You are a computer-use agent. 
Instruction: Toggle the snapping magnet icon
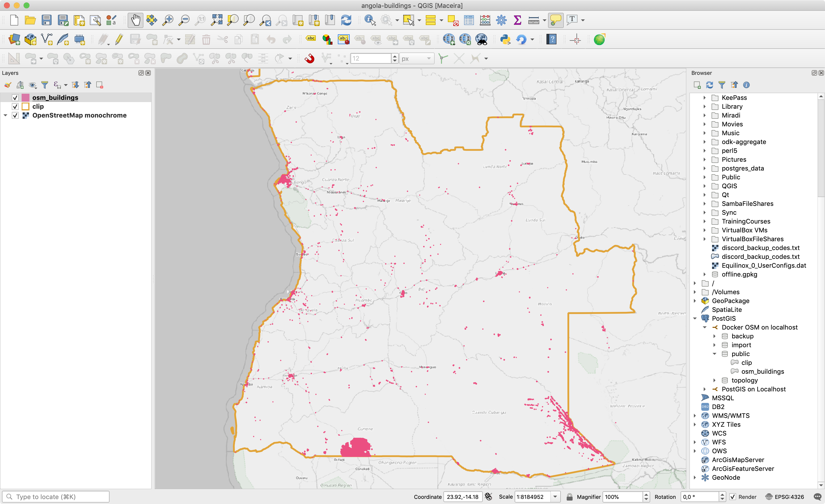pos(309,59)
